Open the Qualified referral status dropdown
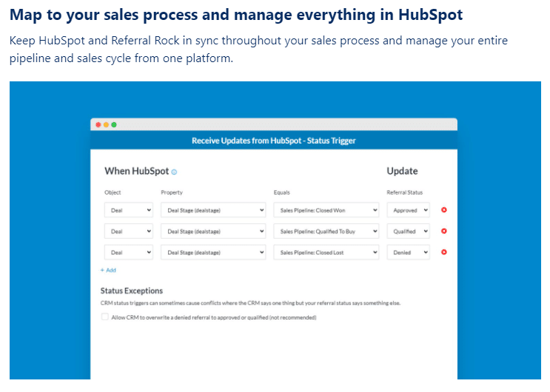The width and height of the screenshot is (550, 392). point(409,231)
